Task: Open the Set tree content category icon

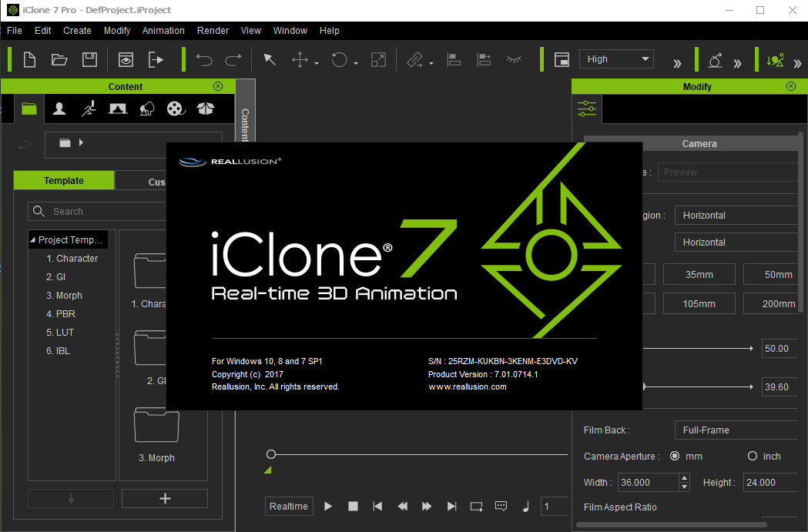Action: (147, 109)
